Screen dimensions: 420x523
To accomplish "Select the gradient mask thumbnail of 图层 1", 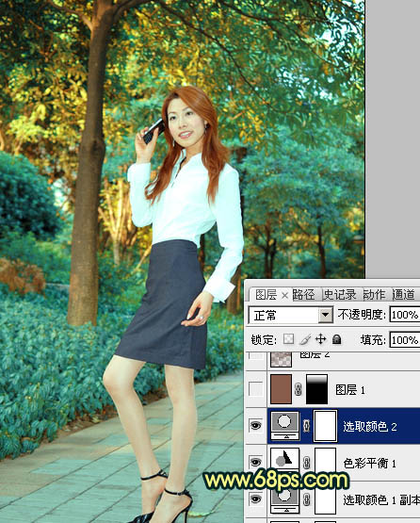I will click(316, 389).
